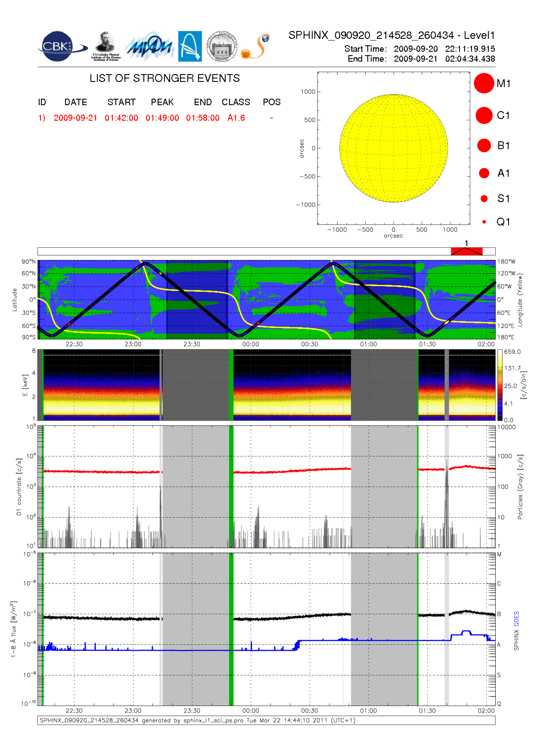
Task: Click the center of the yellow solar disk
Action: click(x=393, y=148)
